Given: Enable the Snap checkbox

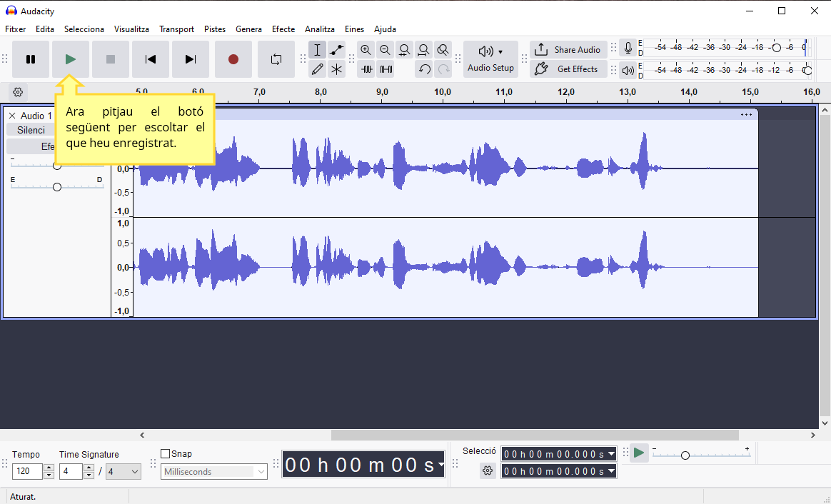Looking at the screenshot, I should pyautogui.click(x=166, y=453).
